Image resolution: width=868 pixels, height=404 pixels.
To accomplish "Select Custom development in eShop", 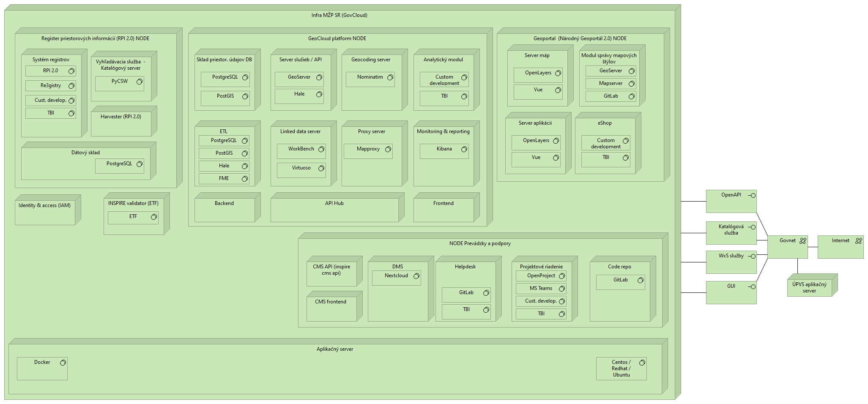I will coord(605,143).
